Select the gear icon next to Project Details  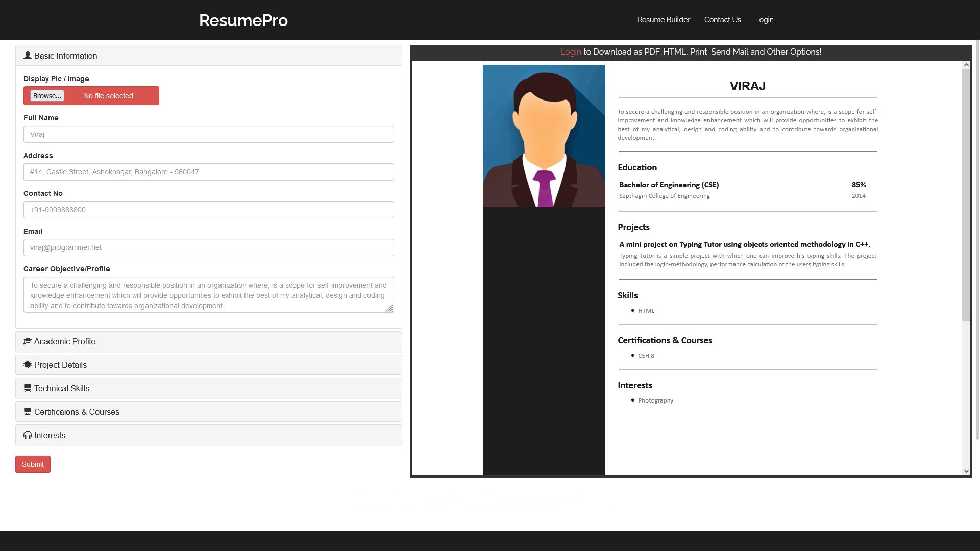coord(28,364)
